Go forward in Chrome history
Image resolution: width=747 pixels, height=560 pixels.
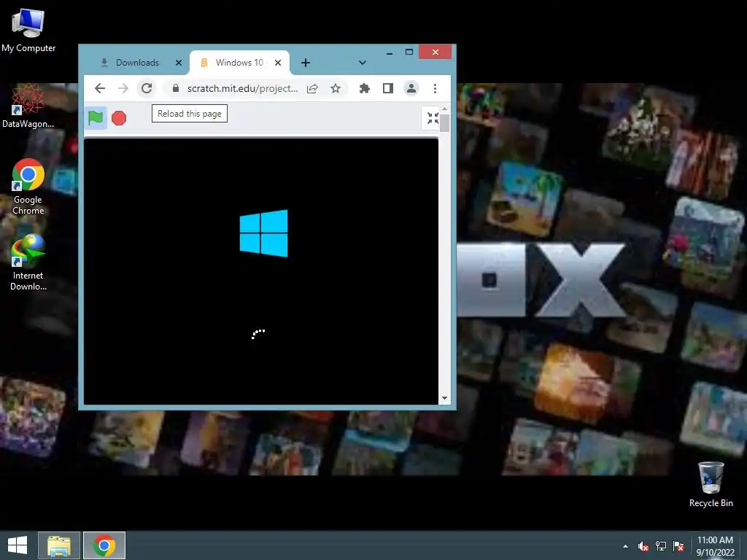click(x=123, y=88)
